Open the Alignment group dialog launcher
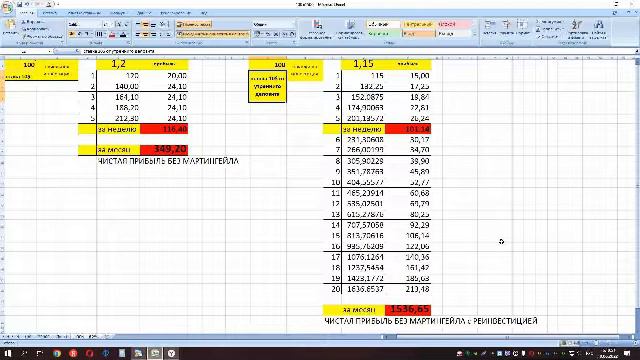 click(x=247, y=42)
